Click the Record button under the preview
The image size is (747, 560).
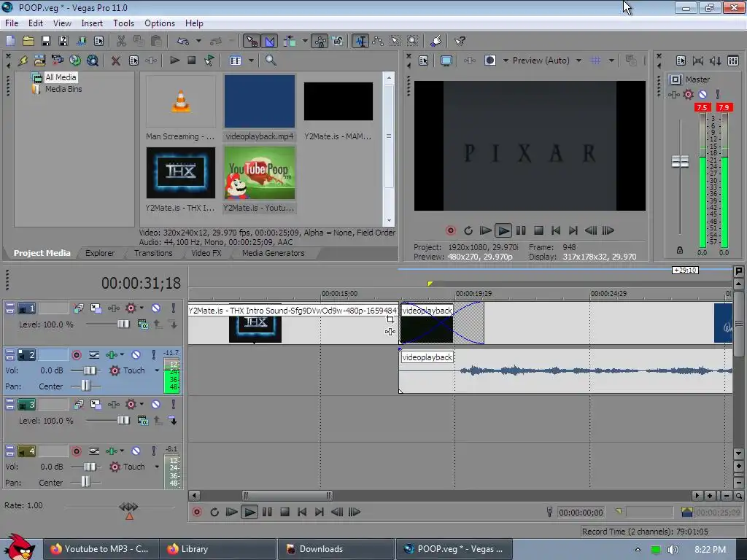pyautogui.click(x=450, y=230)
